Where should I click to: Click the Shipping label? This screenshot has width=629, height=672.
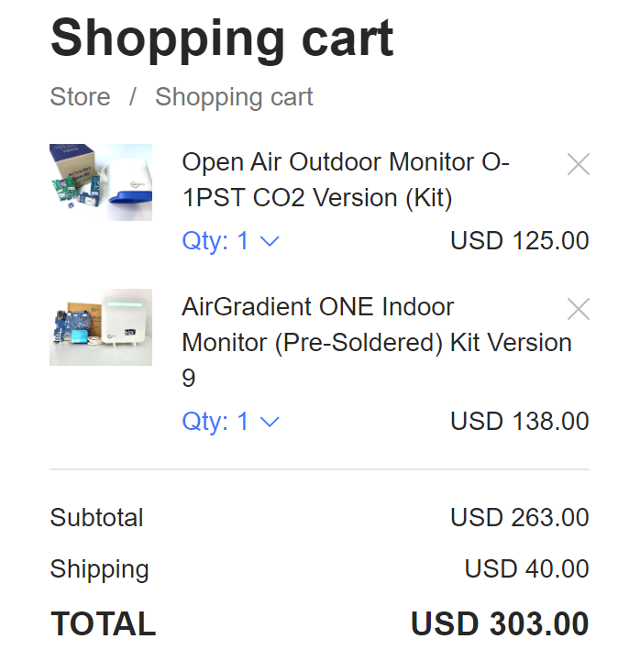pos(99,569)
